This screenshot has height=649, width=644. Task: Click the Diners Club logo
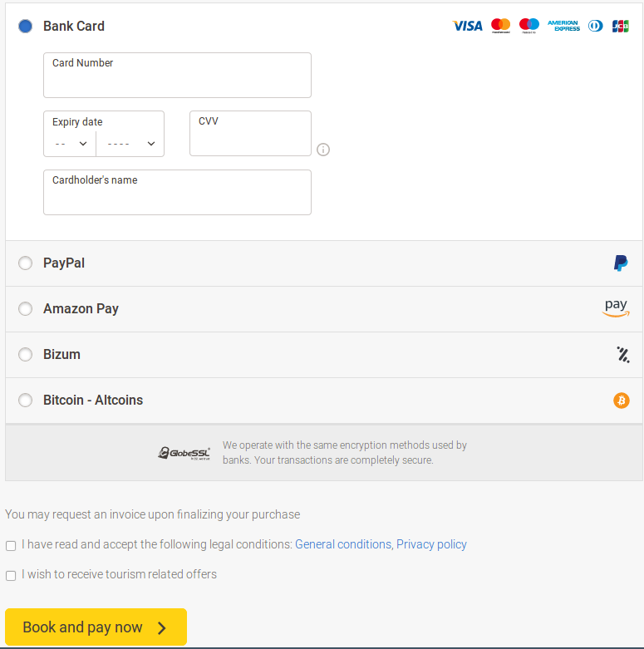pyautogui.click(x=595, y=26)
